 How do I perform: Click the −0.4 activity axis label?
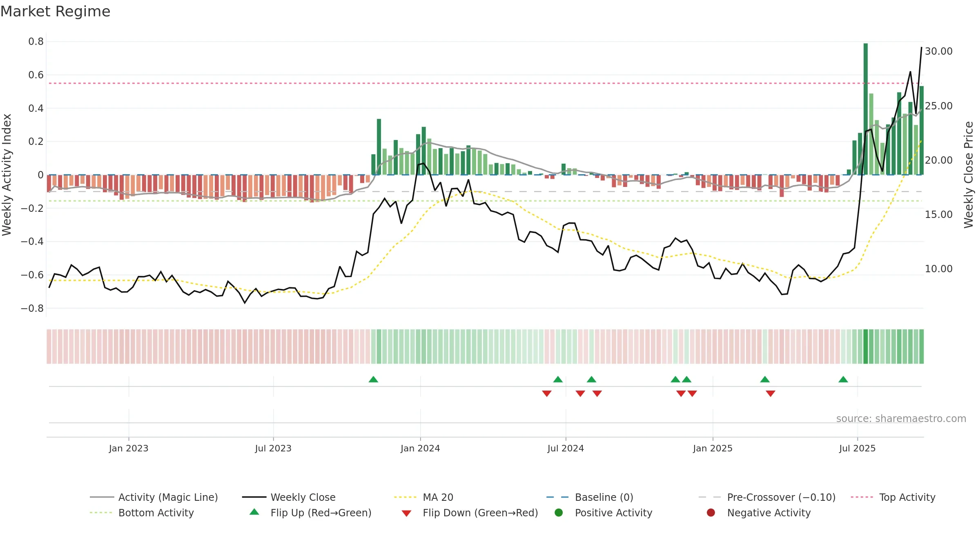pyautogui.click(x=32, y=242)
